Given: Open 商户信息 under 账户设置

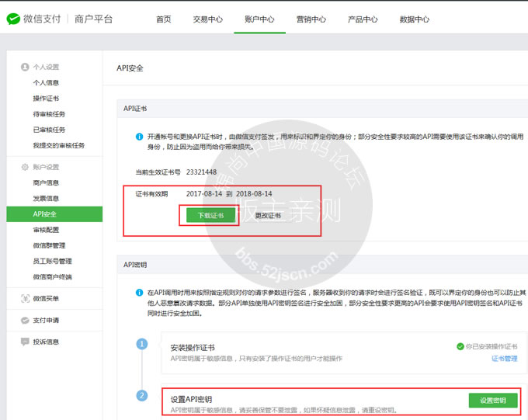Looking at the screenshot, I should [46, 183].
